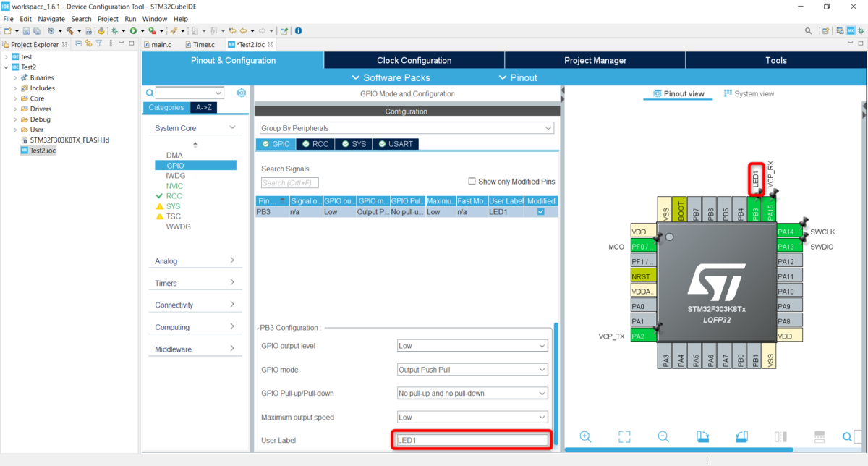Expand the Timers category
Screen dimensions: 868x466
pos(194,283)
